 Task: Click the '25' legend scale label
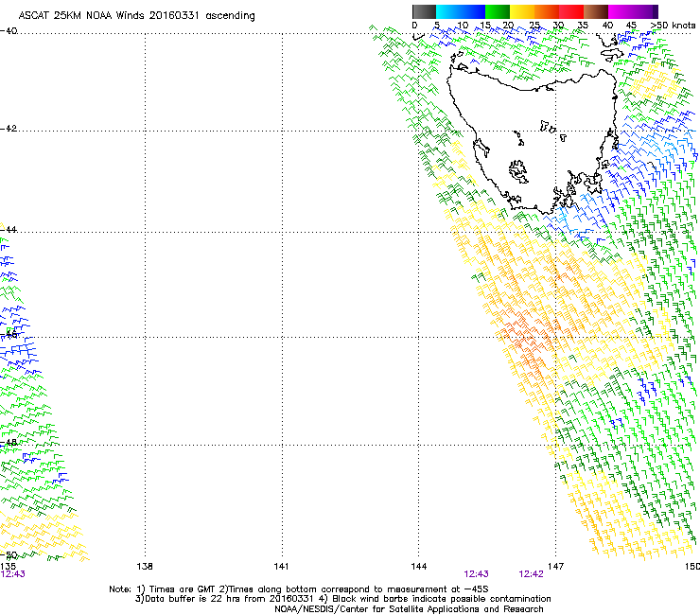pos(534,26)
